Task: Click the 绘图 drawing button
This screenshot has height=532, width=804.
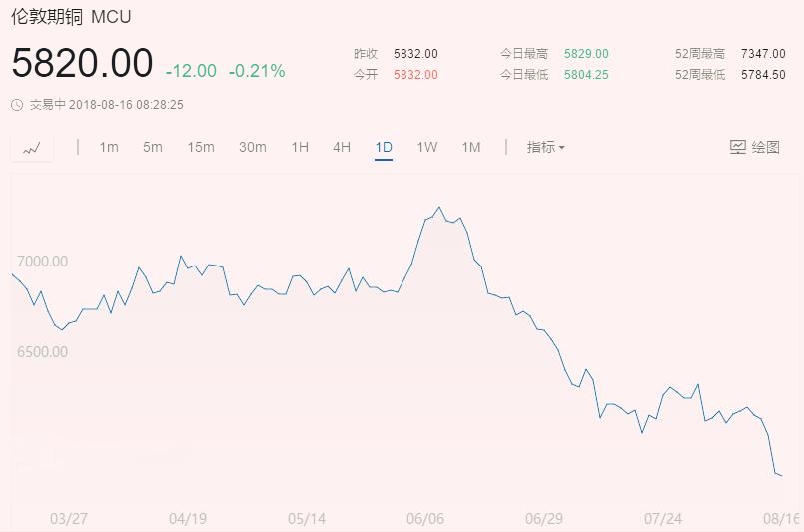Action: pos(764,147)
